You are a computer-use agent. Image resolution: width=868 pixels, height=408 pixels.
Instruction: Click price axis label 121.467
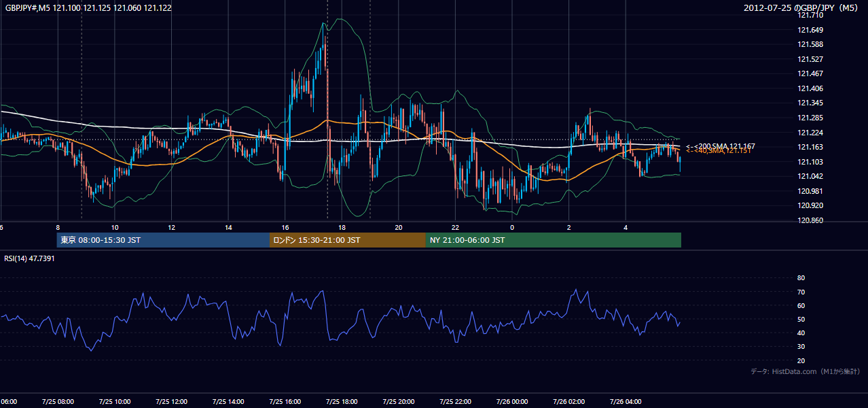(811, 73)
